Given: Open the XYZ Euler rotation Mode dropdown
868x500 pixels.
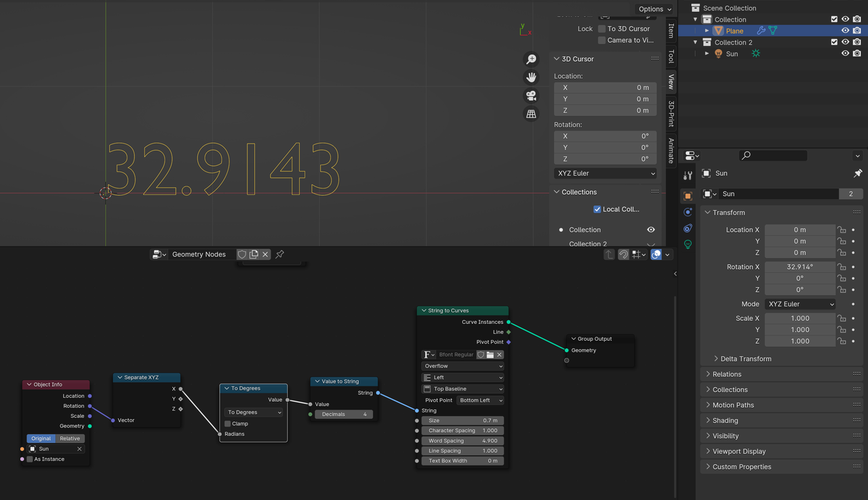Looking at the screenshot, I should 800,304.
